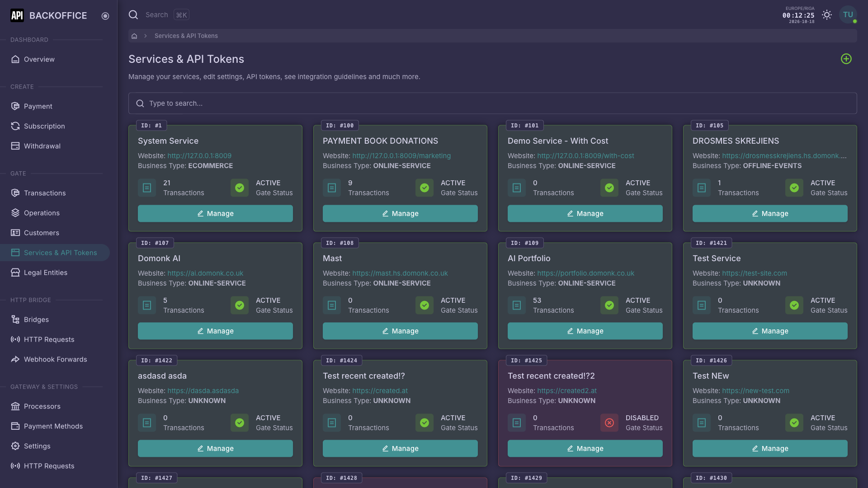Toggle the light/dark theme sun icon
Screen dimensions: 868x488
click(x=827, y=15)
